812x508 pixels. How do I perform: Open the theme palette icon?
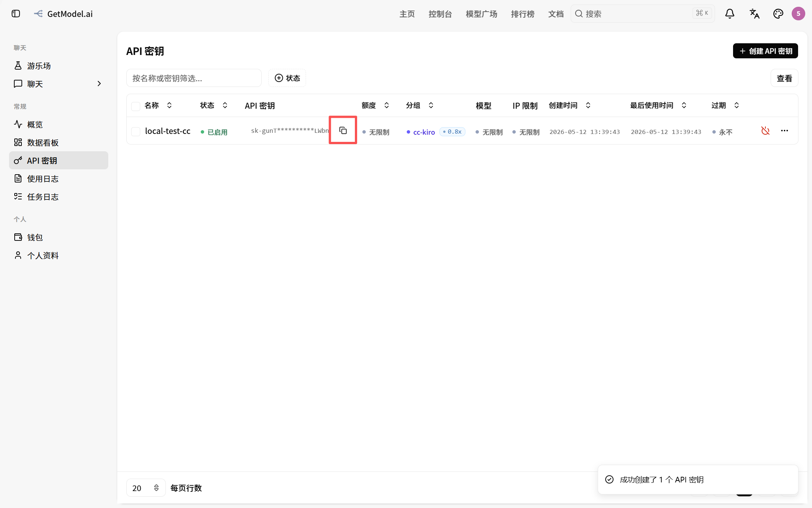pyautogui.click(x=778, y=14)
